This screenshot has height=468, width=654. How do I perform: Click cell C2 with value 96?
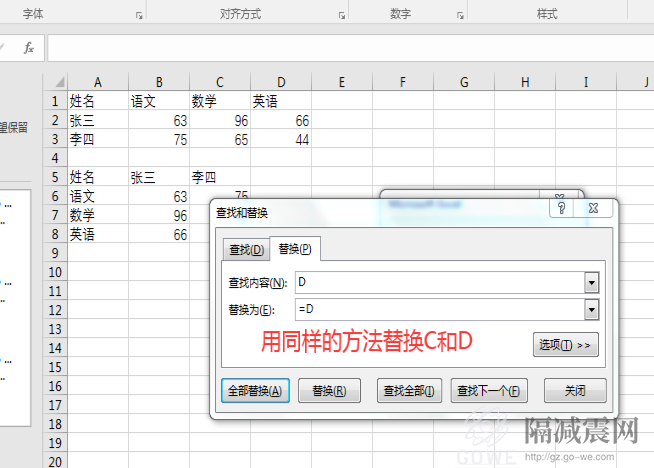(x=220, y=120)
